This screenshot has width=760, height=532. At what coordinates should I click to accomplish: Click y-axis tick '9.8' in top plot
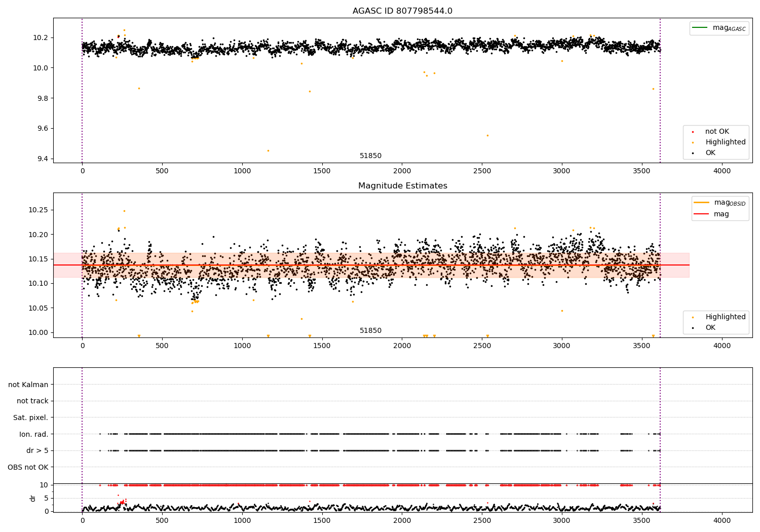coord(43,98)
